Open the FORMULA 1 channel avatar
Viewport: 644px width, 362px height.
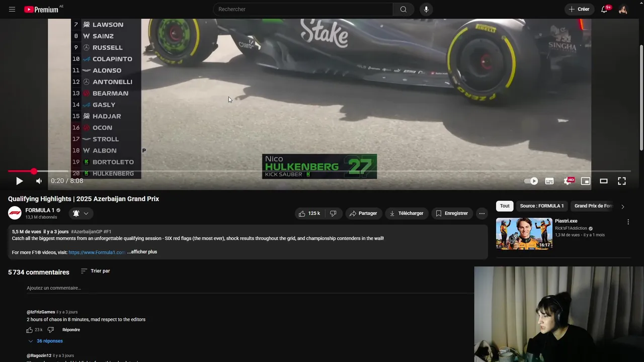click(x=15, y=213)
